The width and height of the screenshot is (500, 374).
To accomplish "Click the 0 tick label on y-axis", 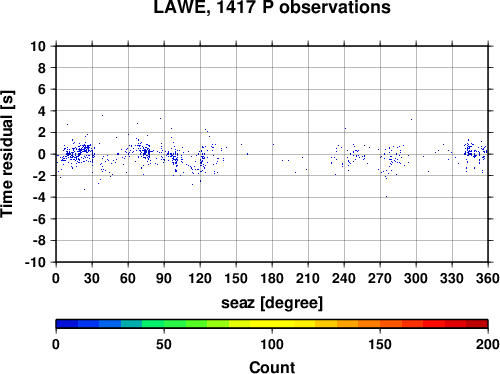I will click(x=42, y=154).
